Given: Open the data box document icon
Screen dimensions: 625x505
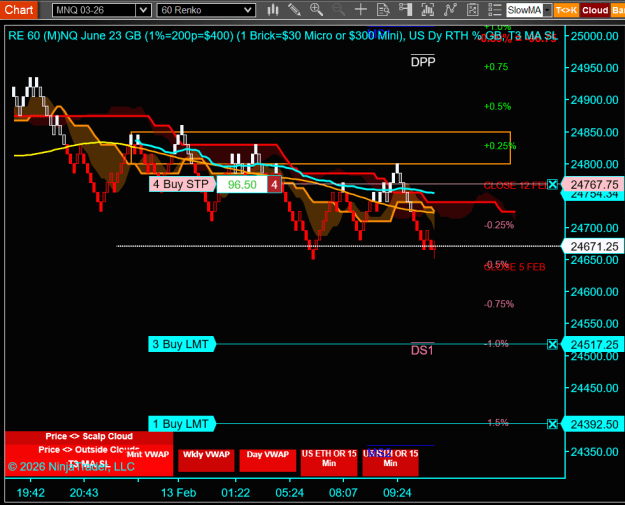Looking at the screenshot, I should click(383, 10).
